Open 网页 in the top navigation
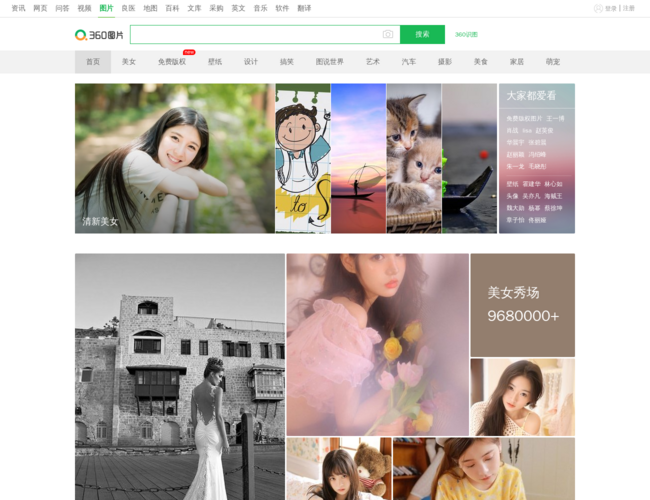Image resolution: width=650 pixels, height=500 pixels. pyautogui.click(x=40, y=8)
